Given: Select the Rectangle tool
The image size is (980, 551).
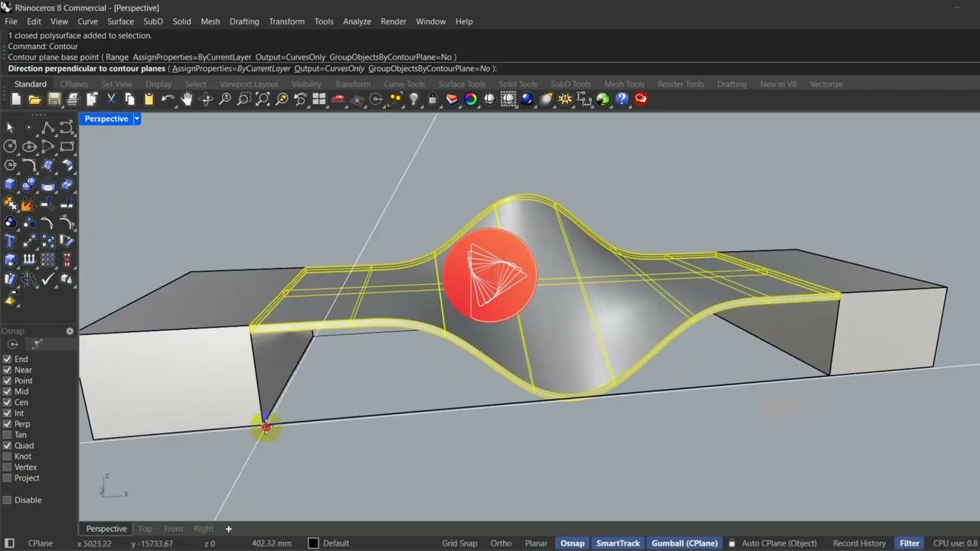Looking at the screenshot, I should (x=67, y=146).
